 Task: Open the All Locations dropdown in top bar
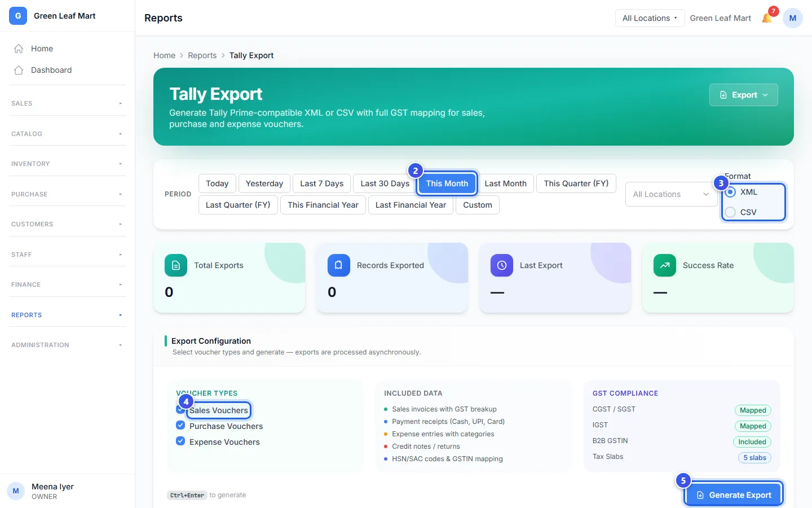tap(650, 18)
